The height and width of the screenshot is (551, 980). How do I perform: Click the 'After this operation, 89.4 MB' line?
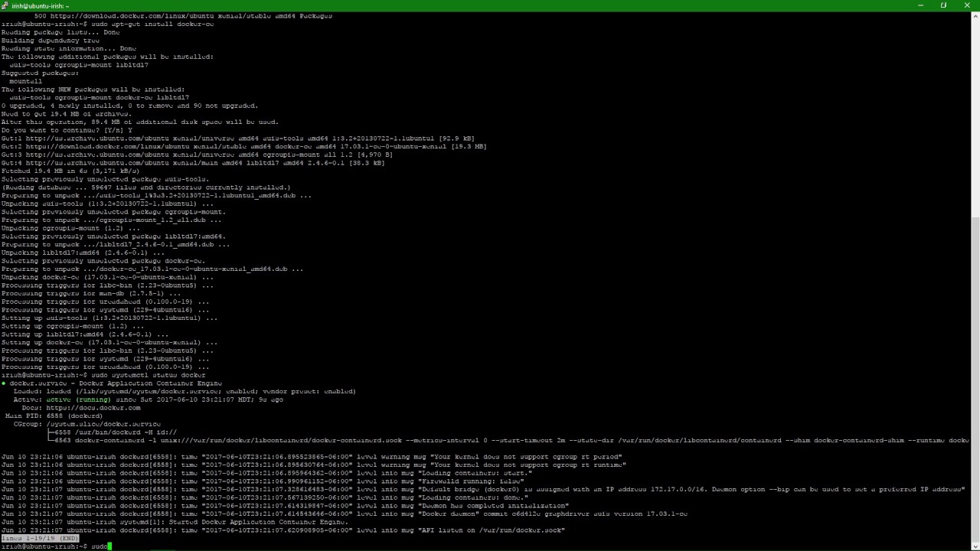(x=140, y=122)
